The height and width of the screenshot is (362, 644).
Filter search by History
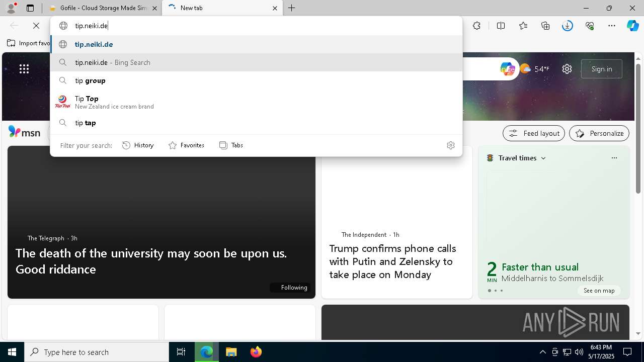[x=138, y=145]
